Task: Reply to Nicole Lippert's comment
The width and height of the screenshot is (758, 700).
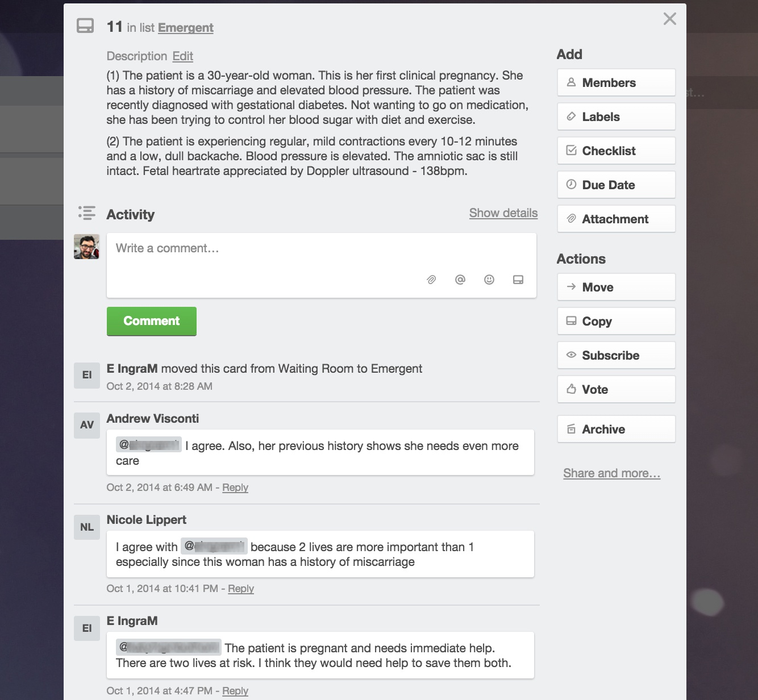Action: 240,589
